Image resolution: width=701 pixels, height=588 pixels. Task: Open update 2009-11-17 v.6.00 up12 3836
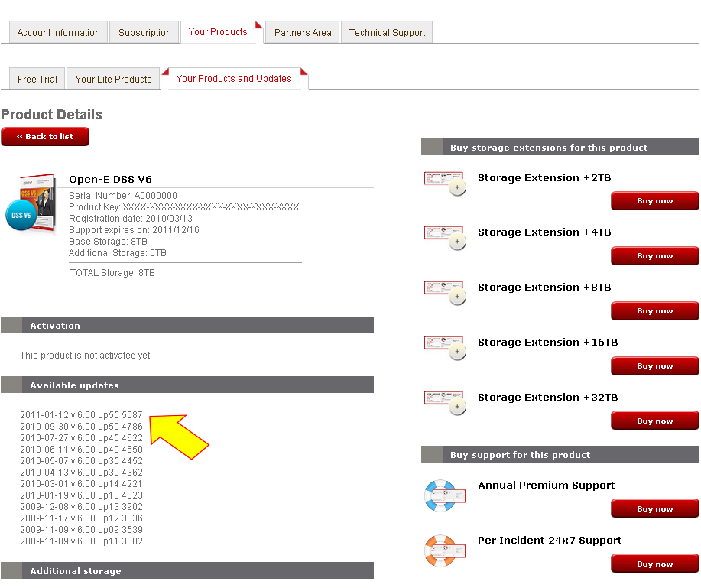coord(81,518)
